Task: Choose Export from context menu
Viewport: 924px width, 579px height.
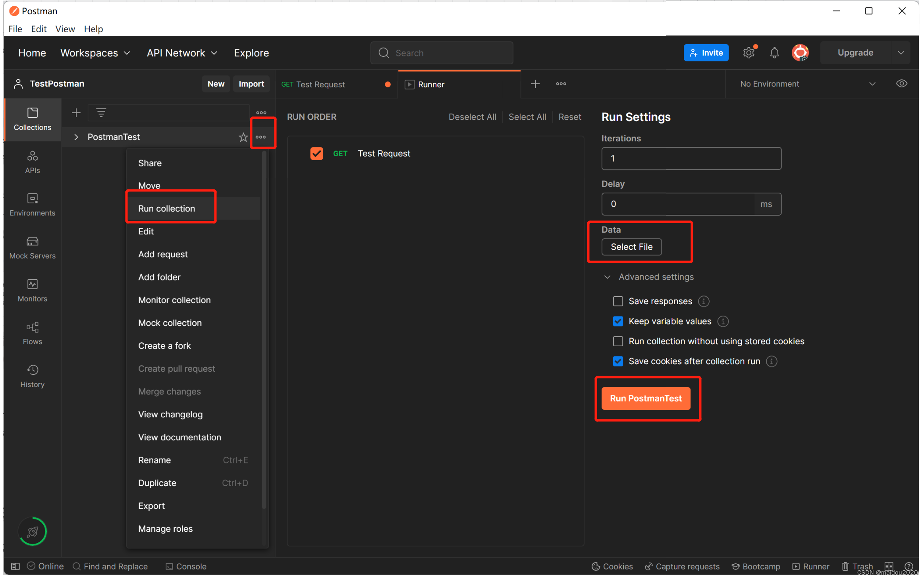Action: pos(193,506)
